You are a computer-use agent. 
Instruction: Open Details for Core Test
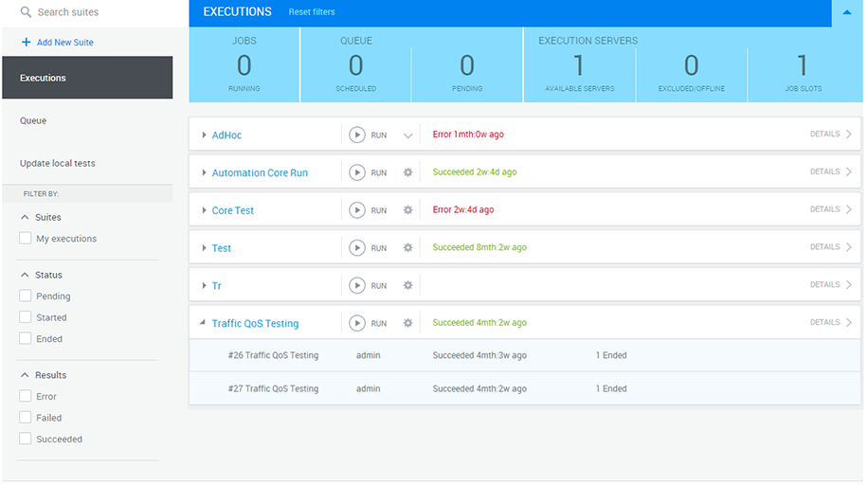coord(830,209)
